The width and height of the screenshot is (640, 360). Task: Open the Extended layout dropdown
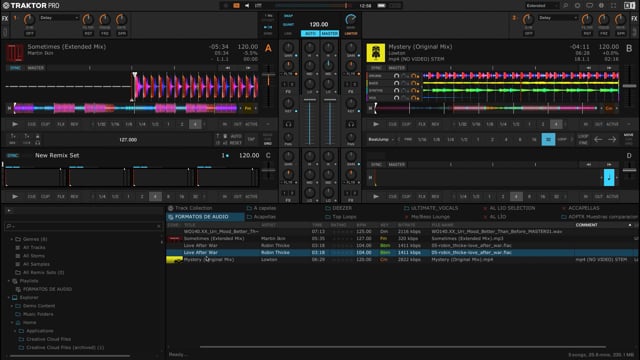542,6
